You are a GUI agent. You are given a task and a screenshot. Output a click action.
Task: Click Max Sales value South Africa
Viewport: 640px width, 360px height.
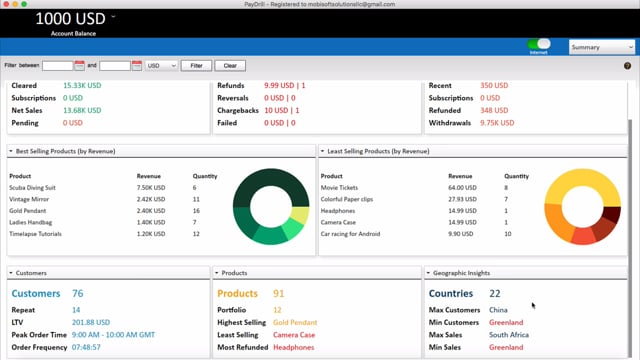pyautogui.click(x=509, y=335)
